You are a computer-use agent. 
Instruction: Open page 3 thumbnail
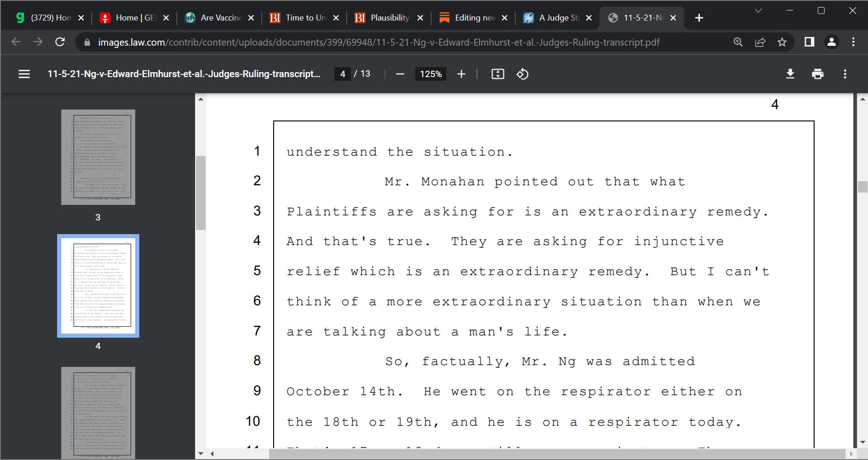pyautogui.click(x=98, y=157)
